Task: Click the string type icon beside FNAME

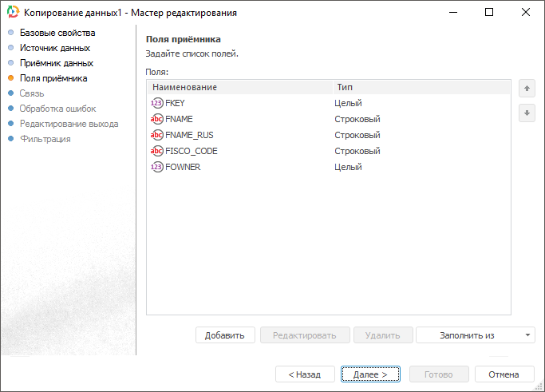Action: tap(156, 119)
